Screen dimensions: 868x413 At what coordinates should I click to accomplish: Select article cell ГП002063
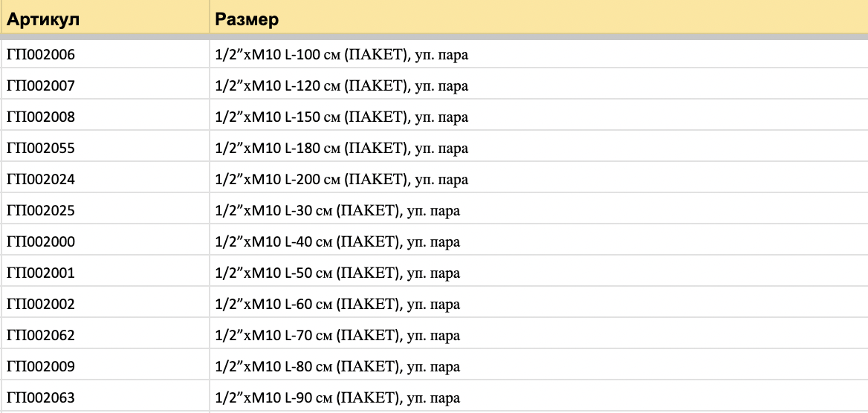[41, 397]
